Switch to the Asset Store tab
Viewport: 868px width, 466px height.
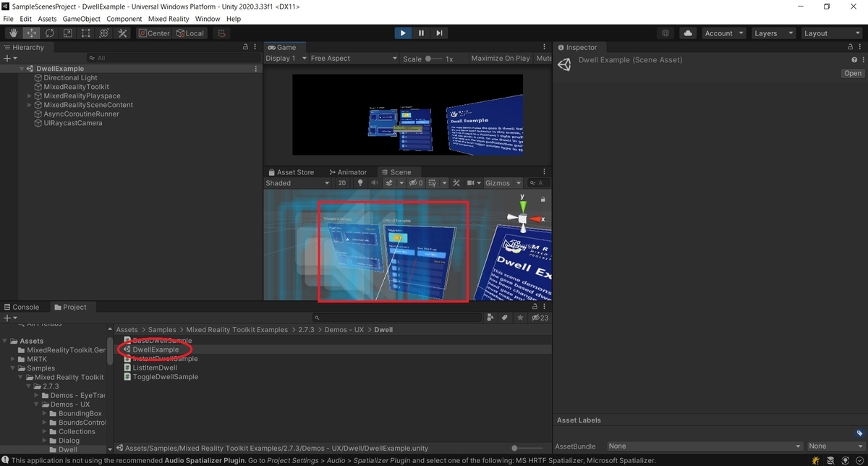[x=291, y=172]
